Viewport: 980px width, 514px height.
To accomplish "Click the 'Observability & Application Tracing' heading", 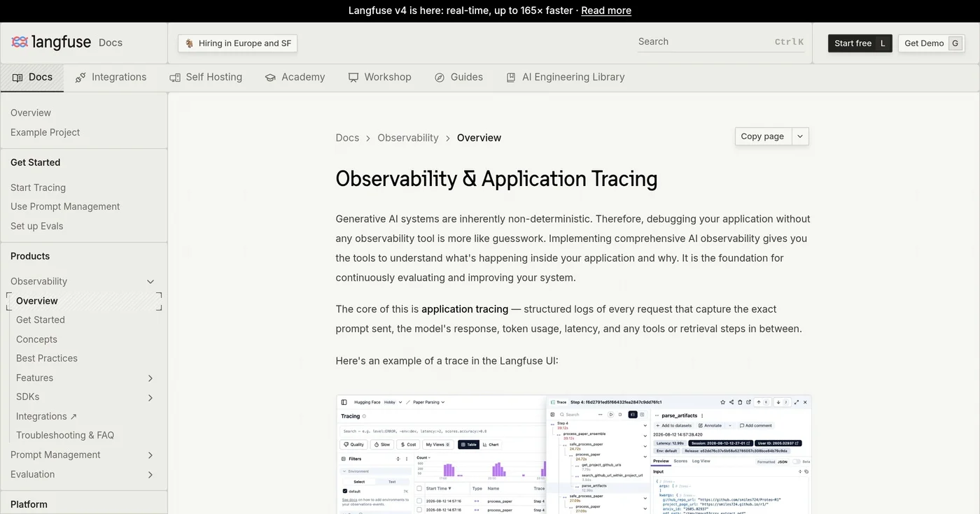I will click(x=496, y=179).
